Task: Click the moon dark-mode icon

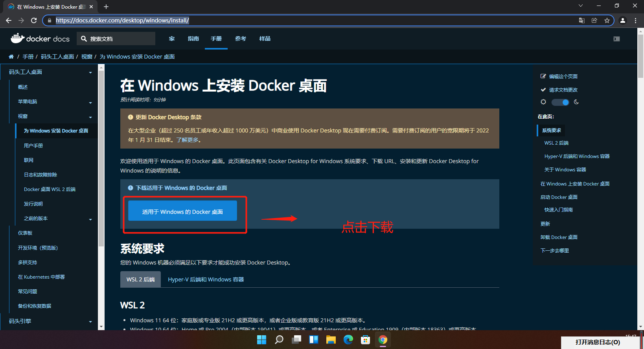Action: [576, 102]
